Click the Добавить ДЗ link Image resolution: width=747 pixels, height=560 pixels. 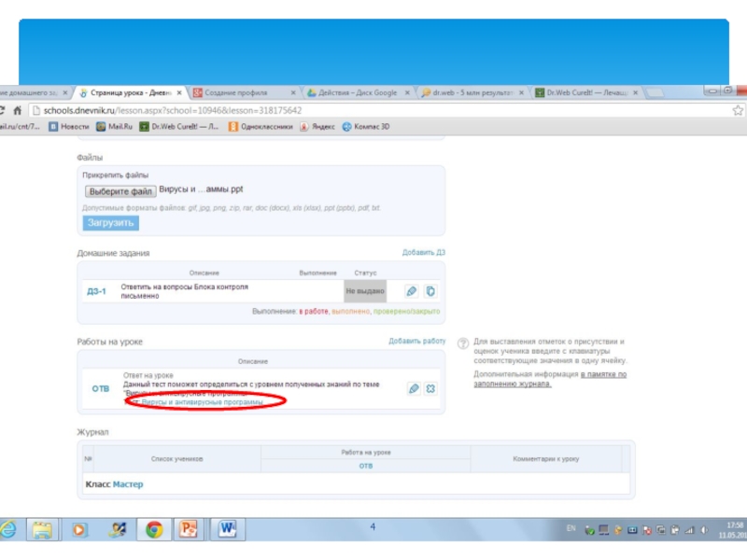[423, 253]
